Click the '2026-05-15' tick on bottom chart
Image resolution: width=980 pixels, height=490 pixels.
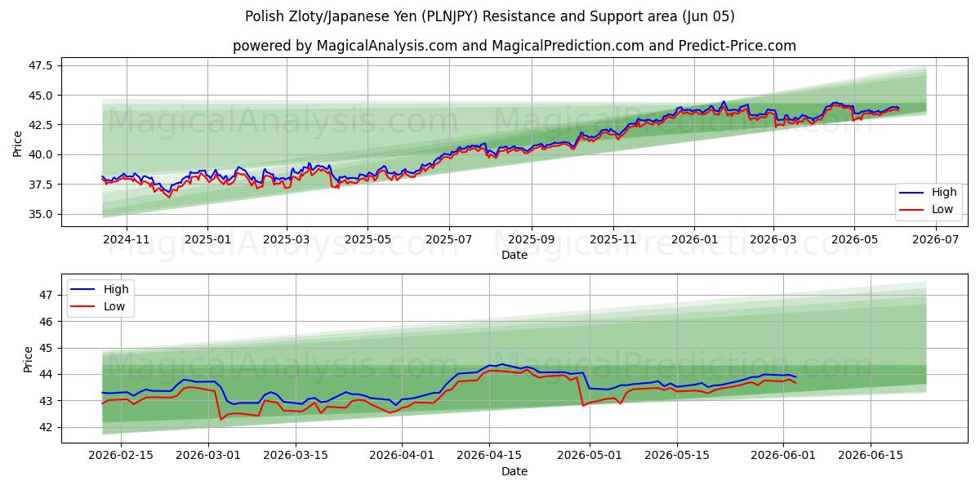pyautogui.click(x=677, y=455)
